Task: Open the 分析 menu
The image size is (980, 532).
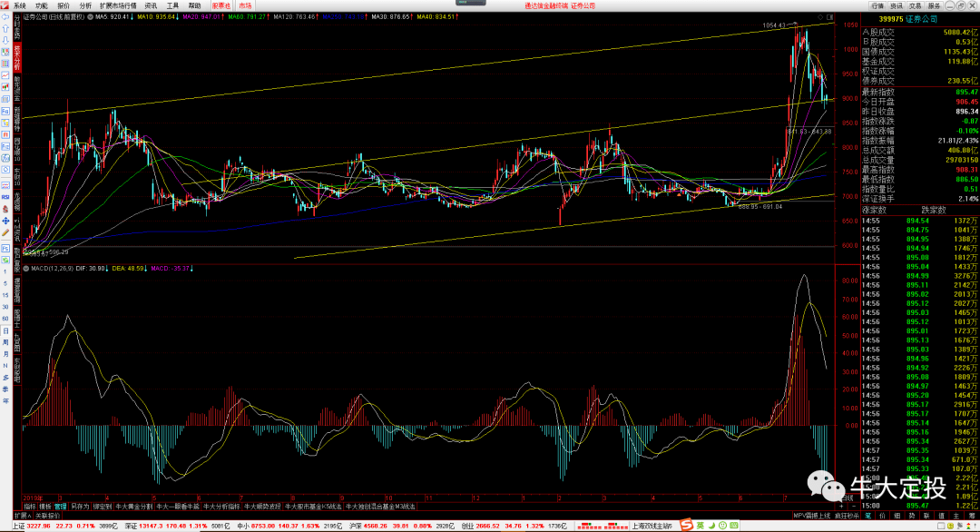Action: (85, 5)
